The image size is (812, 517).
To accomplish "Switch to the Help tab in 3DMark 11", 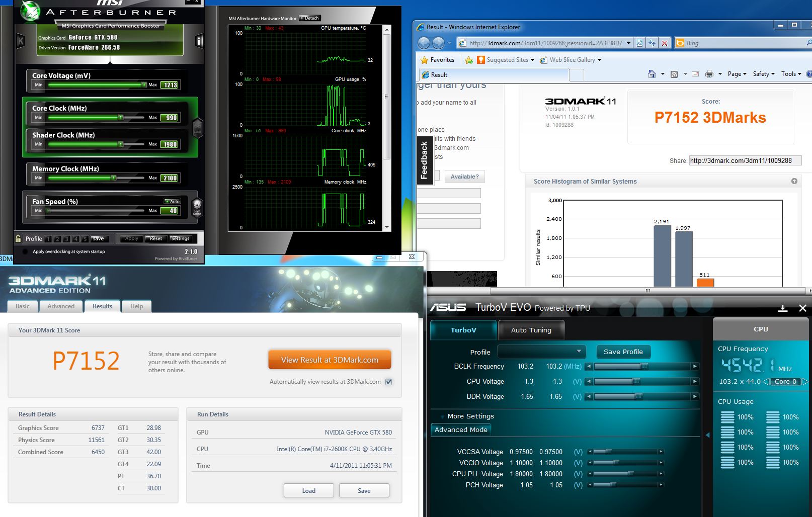I will [x=137, y=306].
